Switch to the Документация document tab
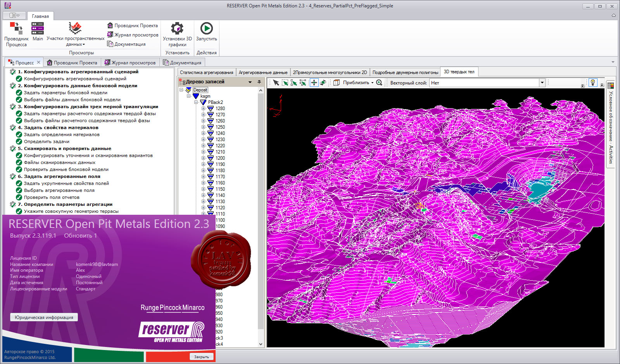The height and width of the screenshot is (364, 620). (x=182, y=62)
